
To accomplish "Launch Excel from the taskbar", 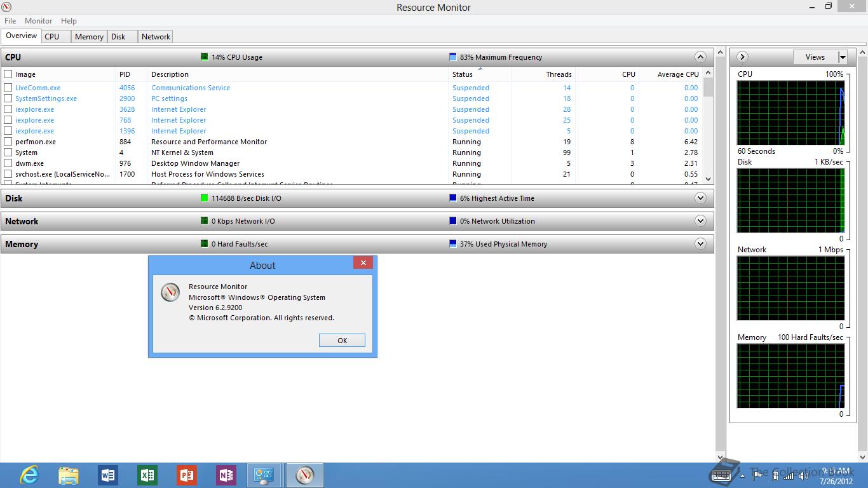I will [147, 475].
